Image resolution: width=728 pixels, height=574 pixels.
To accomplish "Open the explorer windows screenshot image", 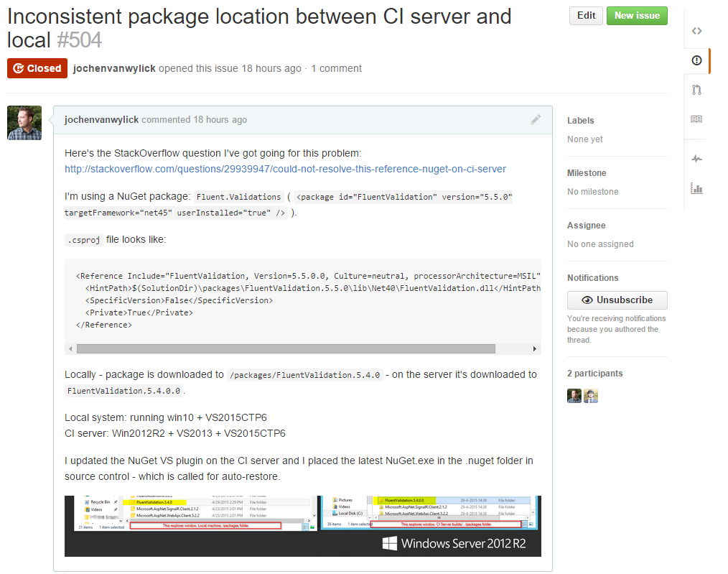I will coord(302,525).
